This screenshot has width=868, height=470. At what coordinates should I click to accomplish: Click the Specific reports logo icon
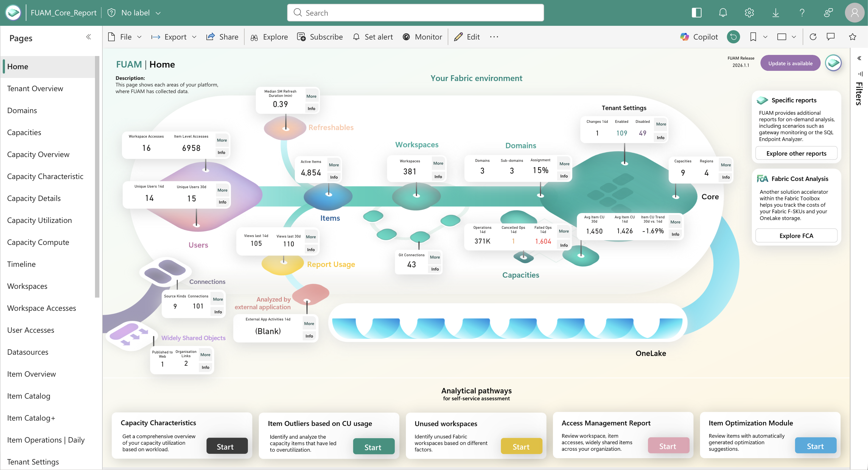(762, 100)
